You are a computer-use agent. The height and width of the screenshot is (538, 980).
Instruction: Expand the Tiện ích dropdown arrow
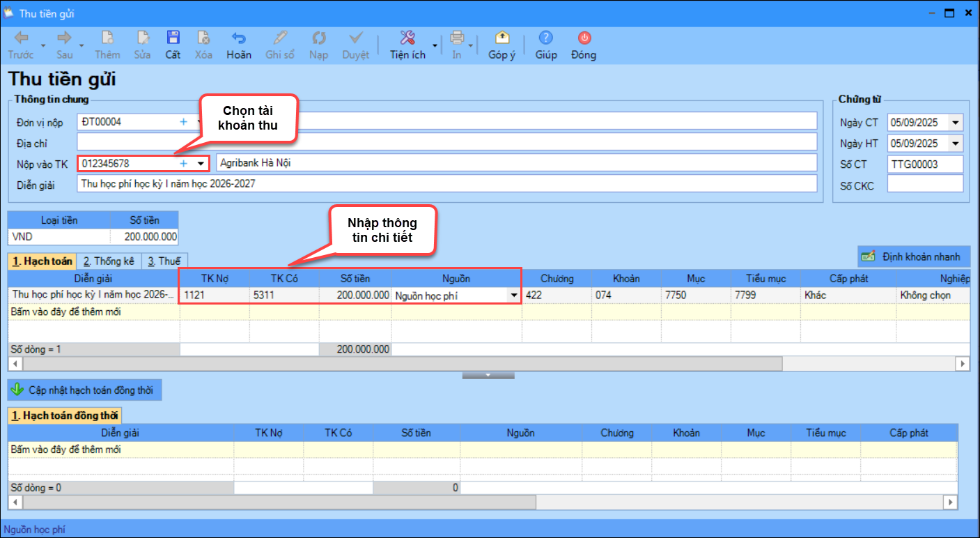click(435, 46)
